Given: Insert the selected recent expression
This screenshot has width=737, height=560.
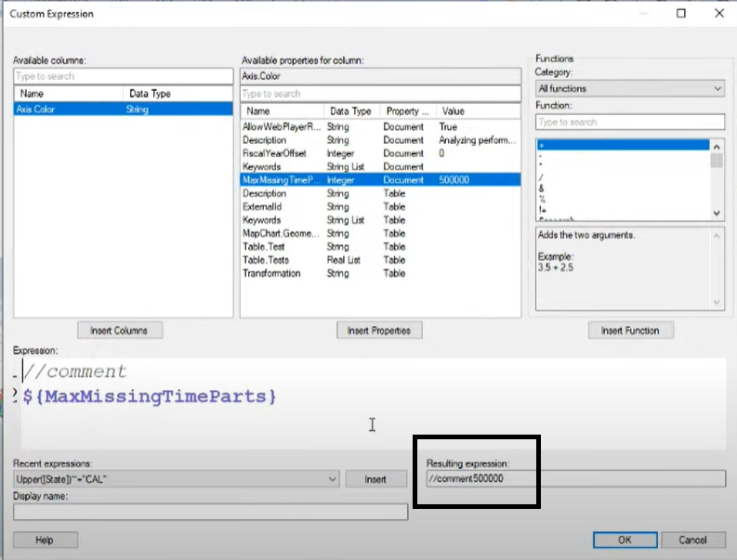Looking at the screenshot, I should click(x=375, y=479).
